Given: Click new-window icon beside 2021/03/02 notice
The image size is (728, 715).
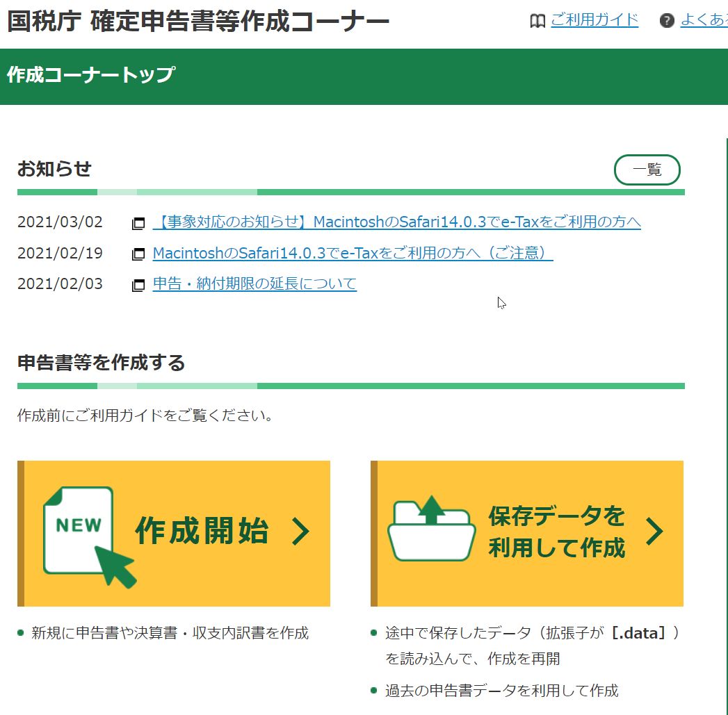Looking at the screenshot, I should [138, 223].
